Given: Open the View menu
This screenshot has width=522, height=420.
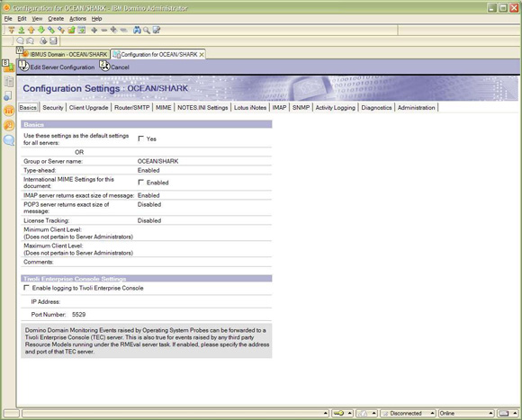Looking at the screenshot, I should 37,19.
